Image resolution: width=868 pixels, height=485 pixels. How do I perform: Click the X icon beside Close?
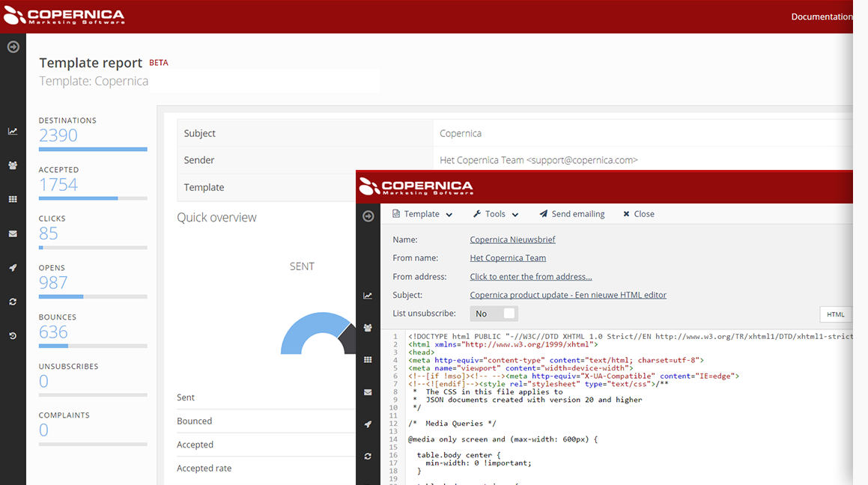[x=626, y=214]
